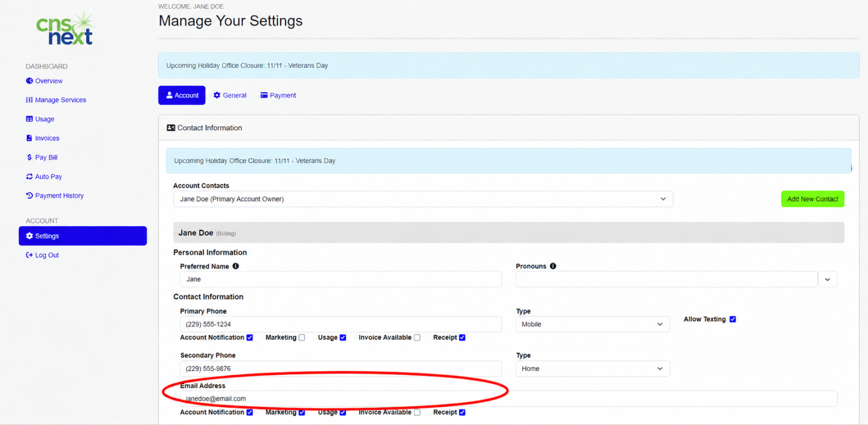The image size is (868, 425).
Task: Click the credit card icon on the Payment tab
Action: [264, 95]
